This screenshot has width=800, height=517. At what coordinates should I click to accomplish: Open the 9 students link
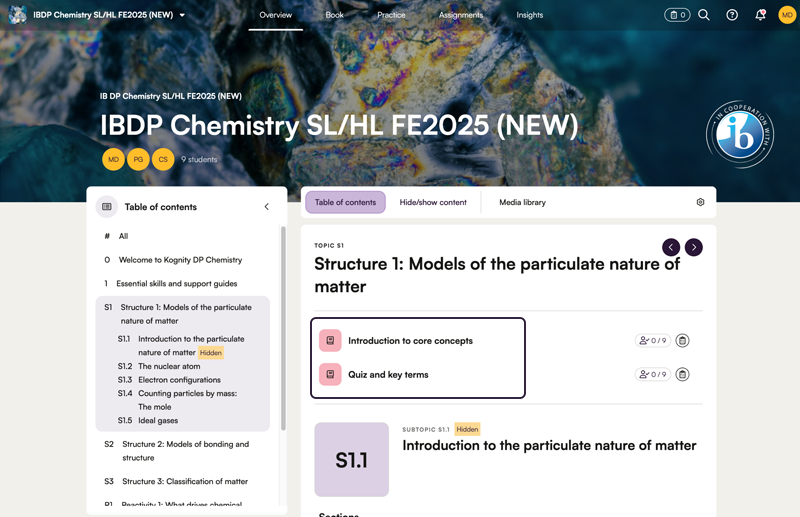pos(199,159)
